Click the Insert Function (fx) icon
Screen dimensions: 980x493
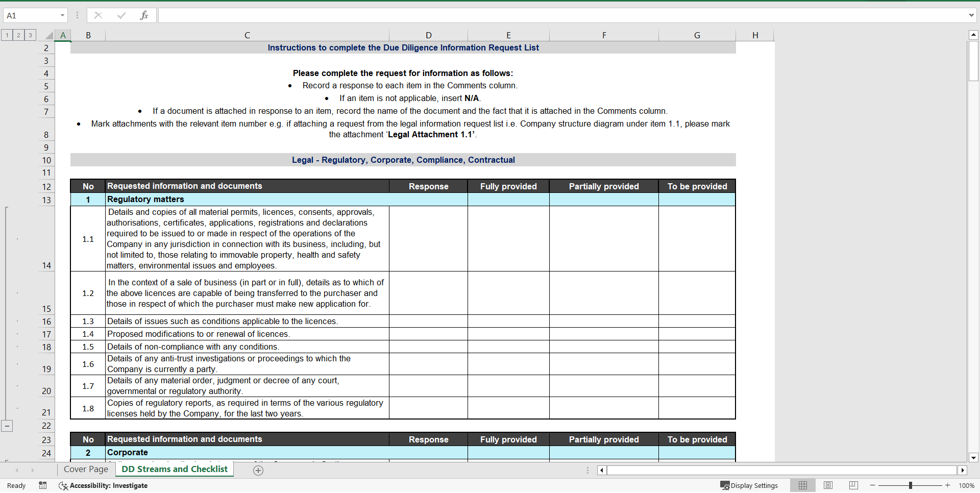pos(145,15)
